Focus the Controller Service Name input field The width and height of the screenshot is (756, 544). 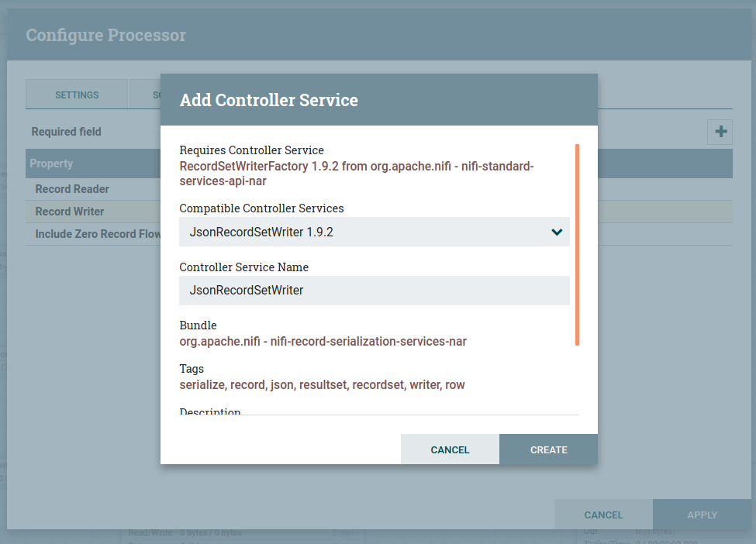click(374, 291)
